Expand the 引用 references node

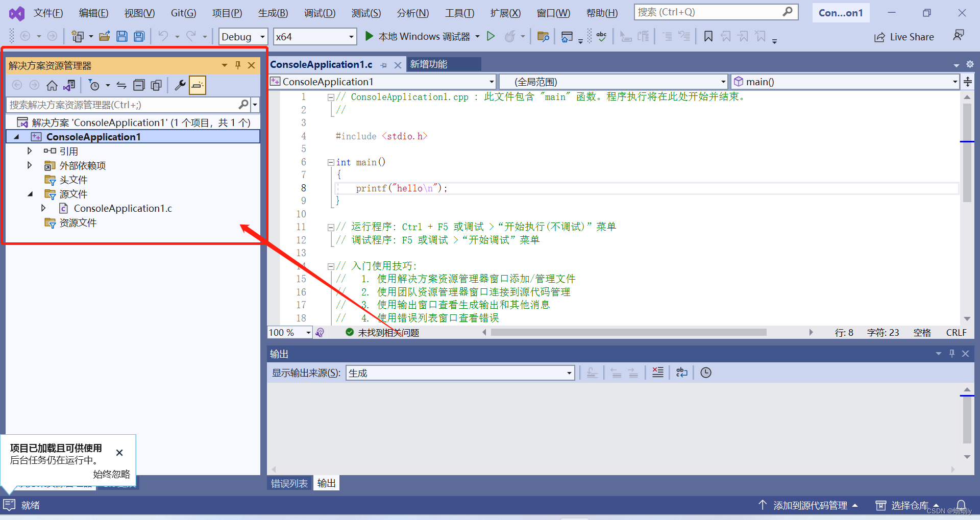pos(30,151)
